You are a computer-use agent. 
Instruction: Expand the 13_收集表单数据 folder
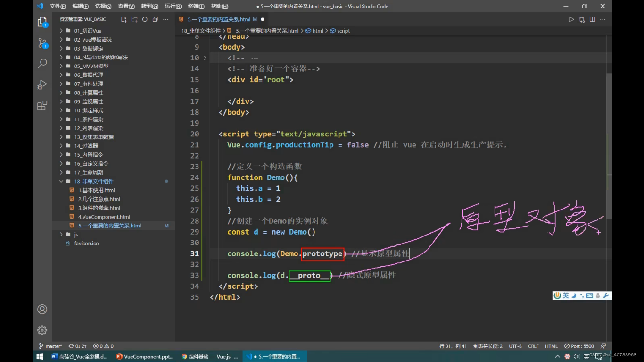(x=113, y=137)
